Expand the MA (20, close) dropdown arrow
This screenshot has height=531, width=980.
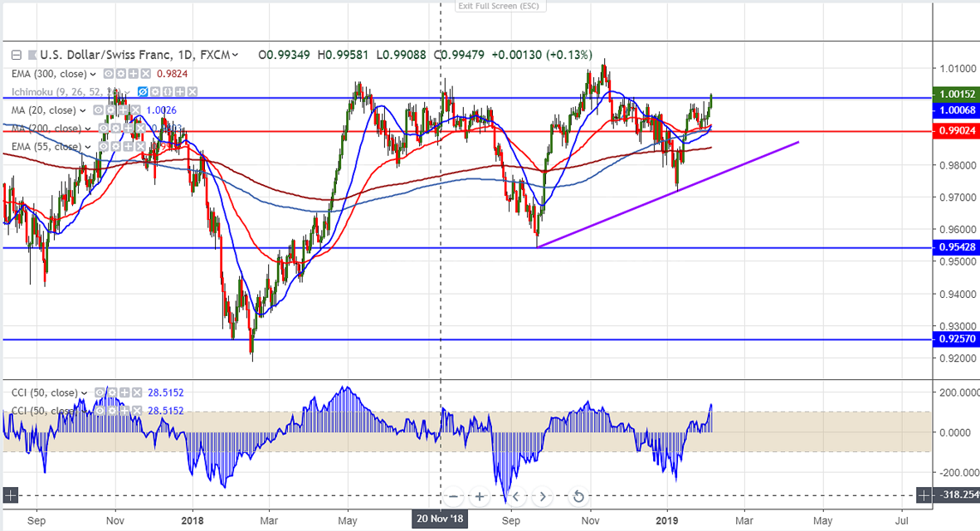(82, 110)
